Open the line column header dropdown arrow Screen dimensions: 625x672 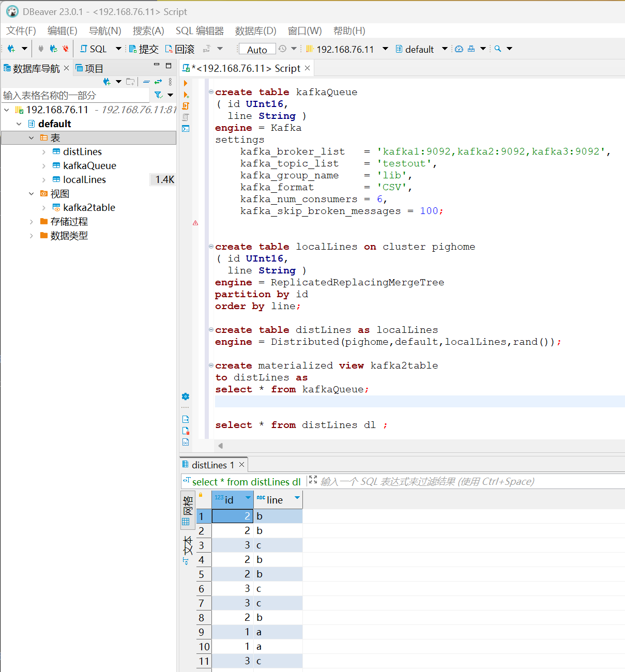[297, 498]
